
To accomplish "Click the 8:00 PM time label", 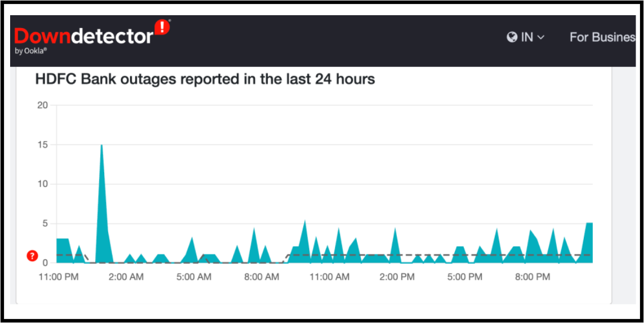I will coord(533,277).
